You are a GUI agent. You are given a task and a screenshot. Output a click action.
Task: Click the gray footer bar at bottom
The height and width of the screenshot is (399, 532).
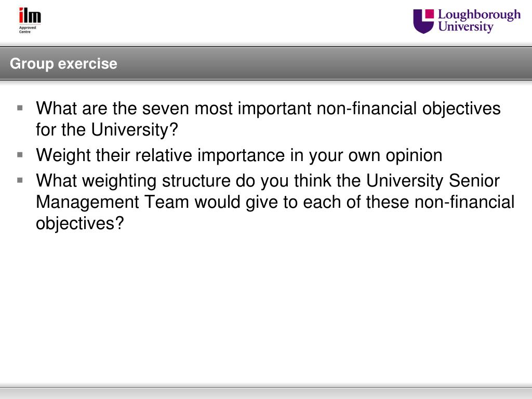click(266, 393)
